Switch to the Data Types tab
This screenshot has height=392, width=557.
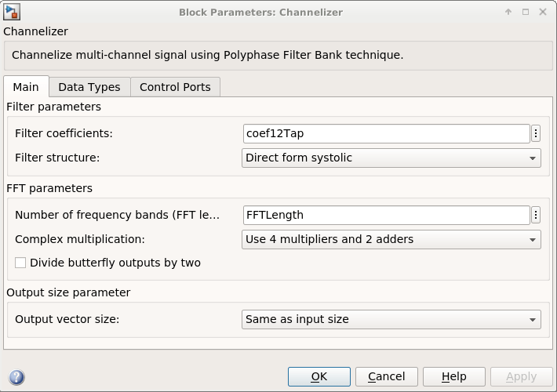pos(89,87)
